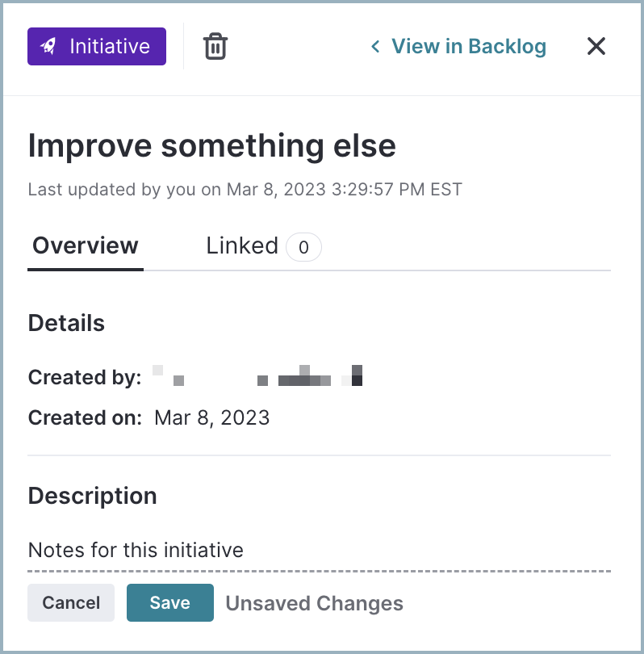Save the unsaved description changes
The width and height of the screenshot is (644, 654).
click(170, 602)
